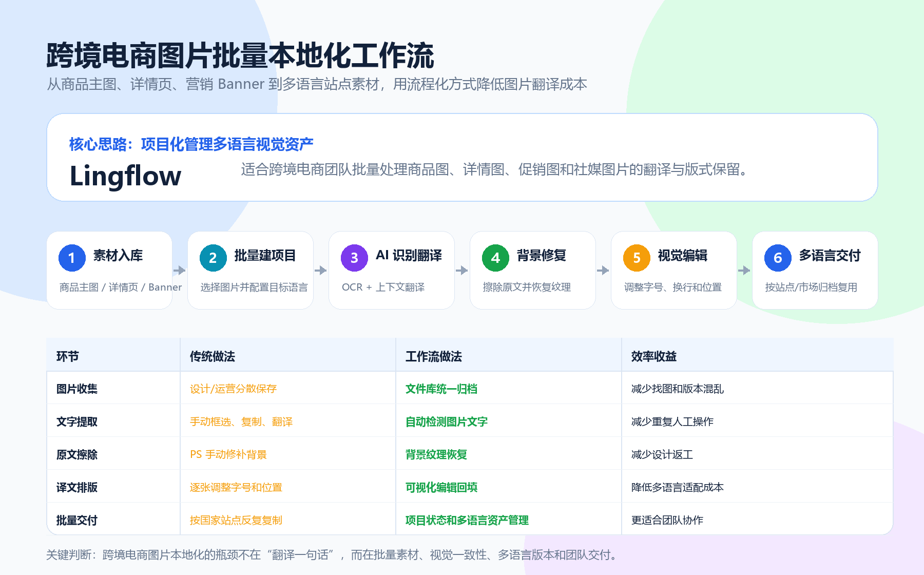Click the footer note starting with 关键判断

click(333, 555)
